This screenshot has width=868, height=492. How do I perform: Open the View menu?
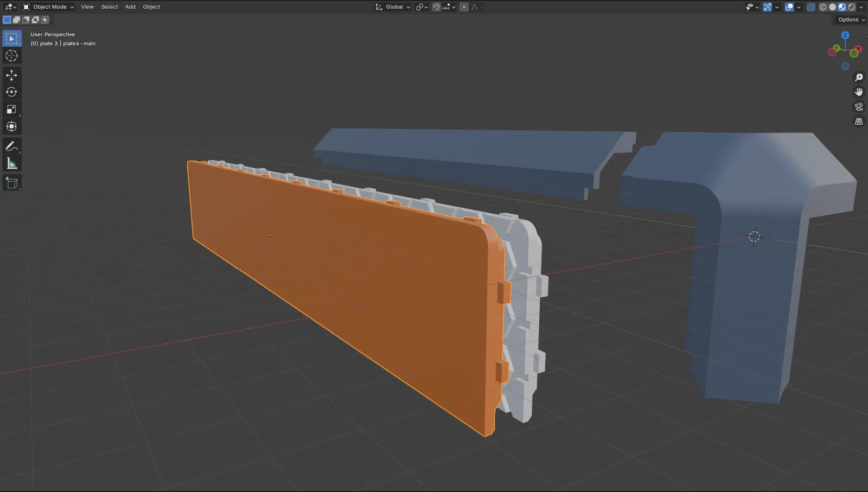[x=87, y=7]
